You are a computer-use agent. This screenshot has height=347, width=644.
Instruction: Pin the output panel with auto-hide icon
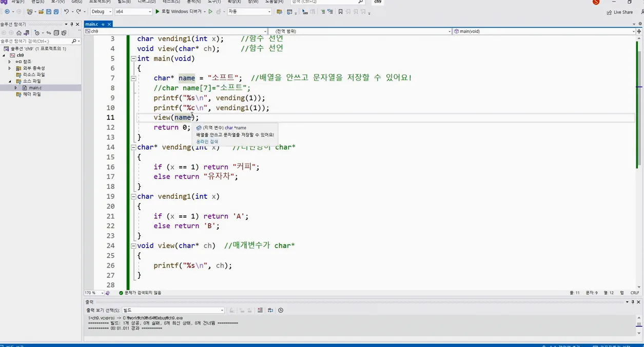(633, 302)
